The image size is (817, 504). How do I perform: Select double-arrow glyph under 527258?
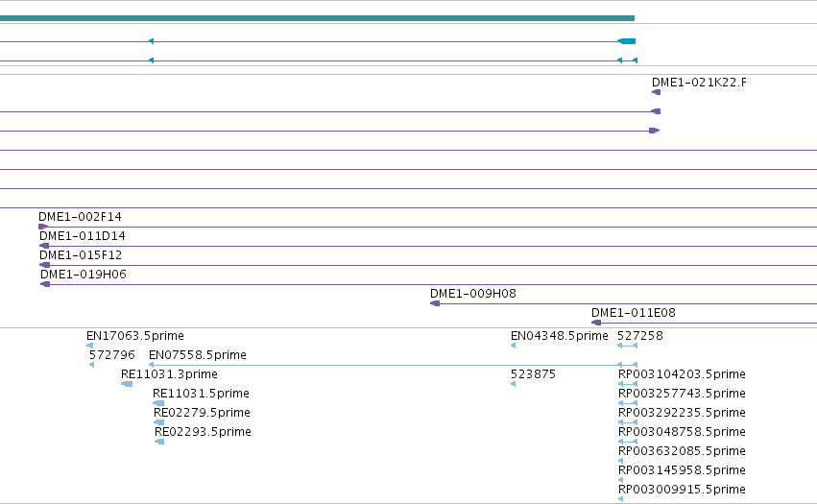[x=627, y=346]
